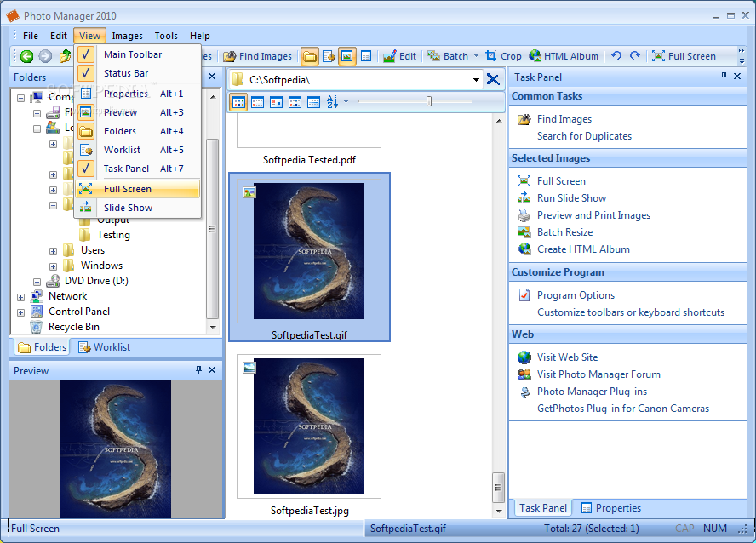Choose Worklist Alt+5 menu entry
Screen dimensions: 756x543
coord(137,151)
